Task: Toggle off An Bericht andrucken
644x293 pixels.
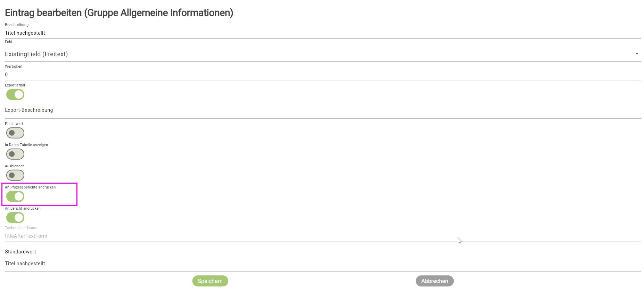Action: [x=15, y=218]
